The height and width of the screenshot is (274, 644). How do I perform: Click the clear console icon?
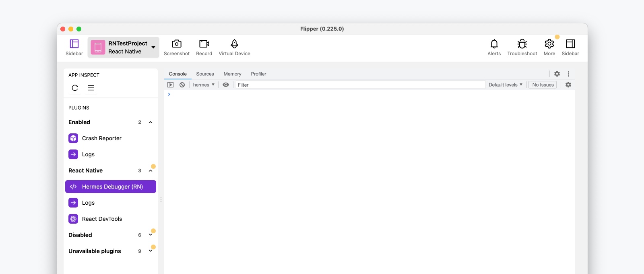click(x=182, y=85)
